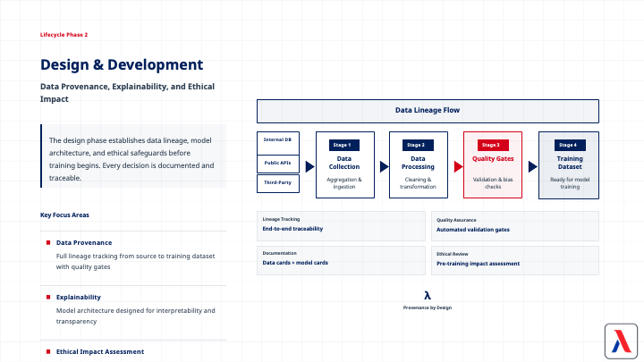This screenshot has width=644, height=362.
Task: Click the arrow pointing to Data Collection
Action: 309,166
